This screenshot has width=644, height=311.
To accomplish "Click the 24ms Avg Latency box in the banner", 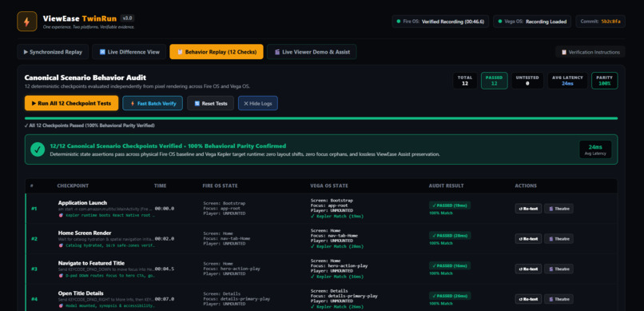I will [x=595, y=150].
